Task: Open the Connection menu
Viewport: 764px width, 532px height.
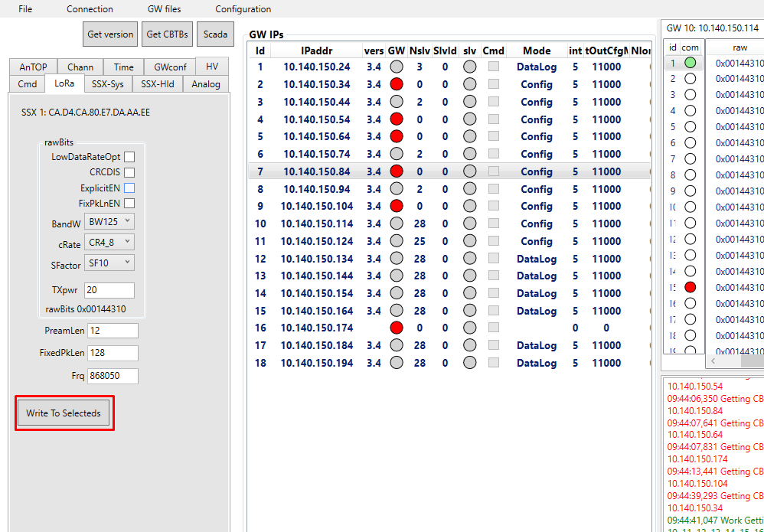Action: tap(90, 9)
